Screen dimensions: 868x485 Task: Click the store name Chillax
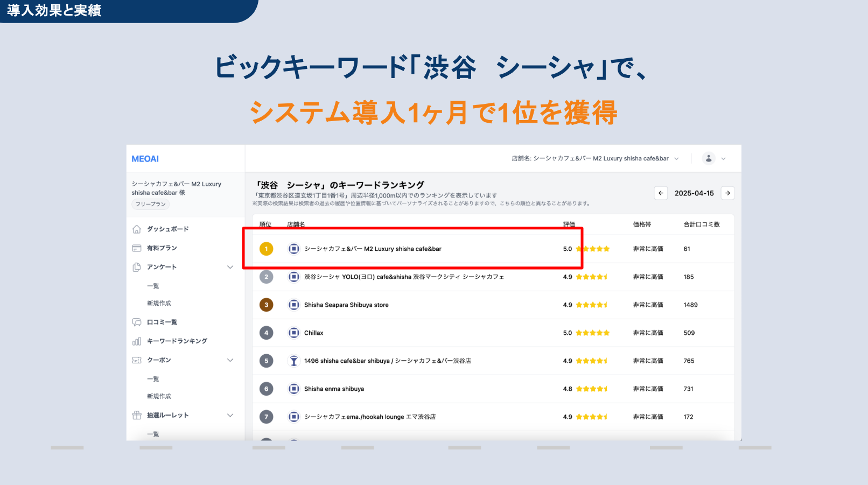[314, 333]
